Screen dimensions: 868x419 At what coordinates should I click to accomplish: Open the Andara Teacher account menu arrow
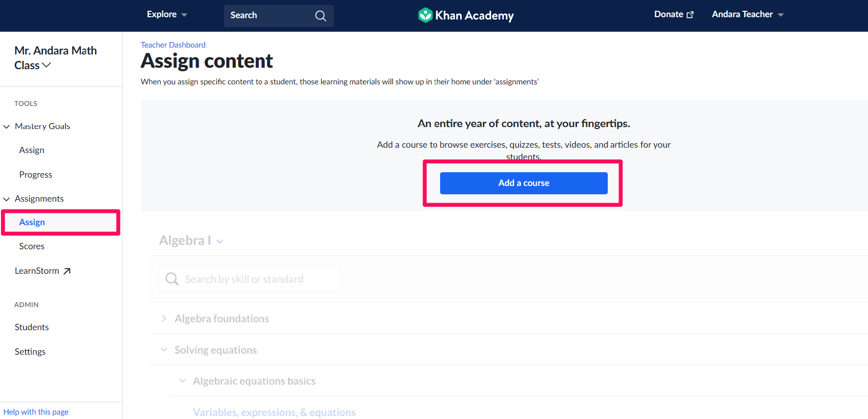(x=781, y=15)
